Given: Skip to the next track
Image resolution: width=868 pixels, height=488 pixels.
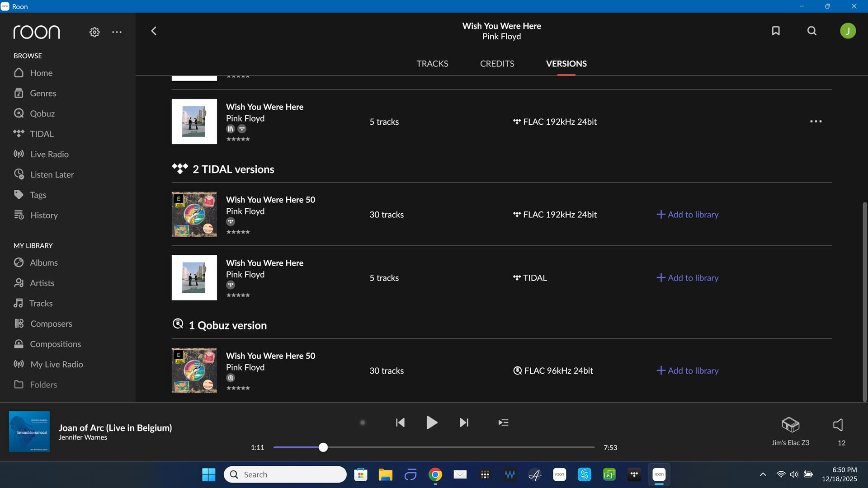Looking at the screenshot, I should click(x=464, y=422).
